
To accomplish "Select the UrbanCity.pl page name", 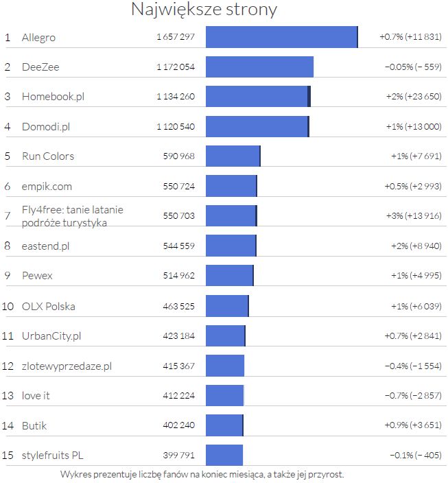I will (51, 336).
